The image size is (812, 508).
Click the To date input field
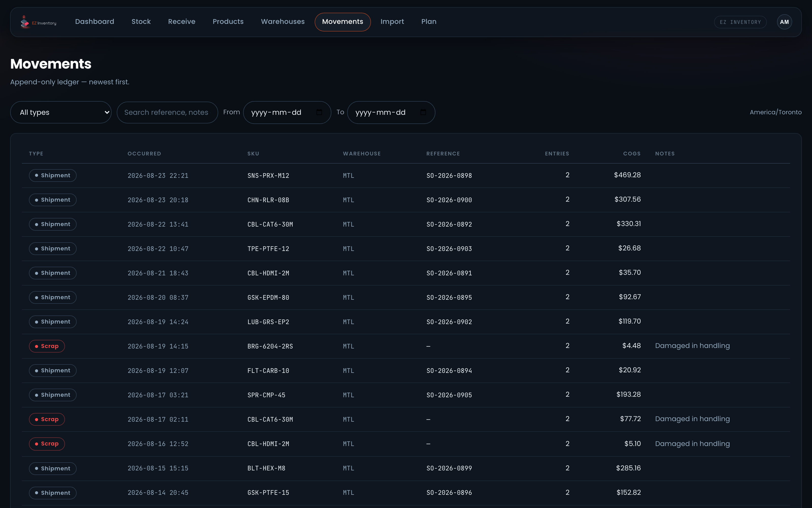(391, 112)
